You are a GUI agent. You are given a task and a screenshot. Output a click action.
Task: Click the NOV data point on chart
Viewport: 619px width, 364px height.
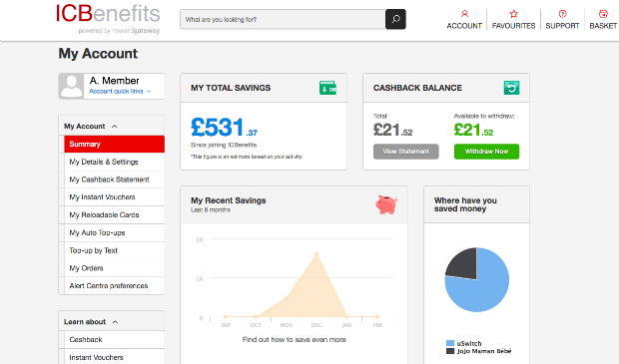click(x=287, y=298)
